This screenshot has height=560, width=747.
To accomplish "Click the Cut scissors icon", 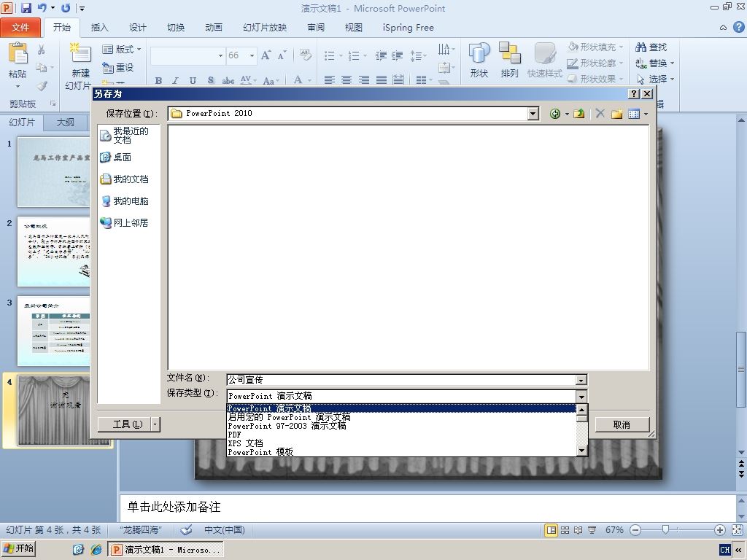I will click(x=42, y=50).
